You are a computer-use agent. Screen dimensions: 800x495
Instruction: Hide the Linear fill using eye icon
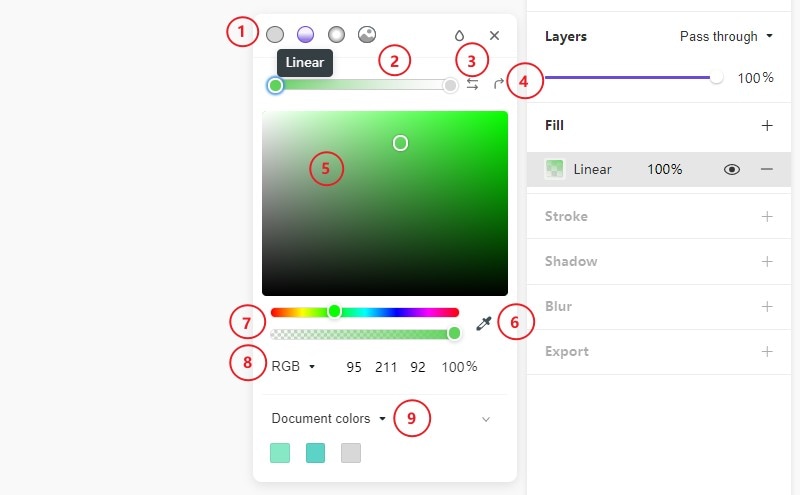[732, 170]
